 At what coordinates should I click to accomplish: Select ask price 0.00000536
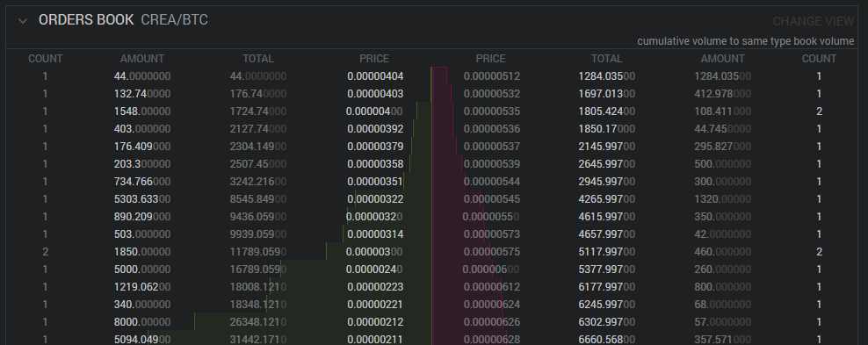pyautogui.click(x=492, y=129)
